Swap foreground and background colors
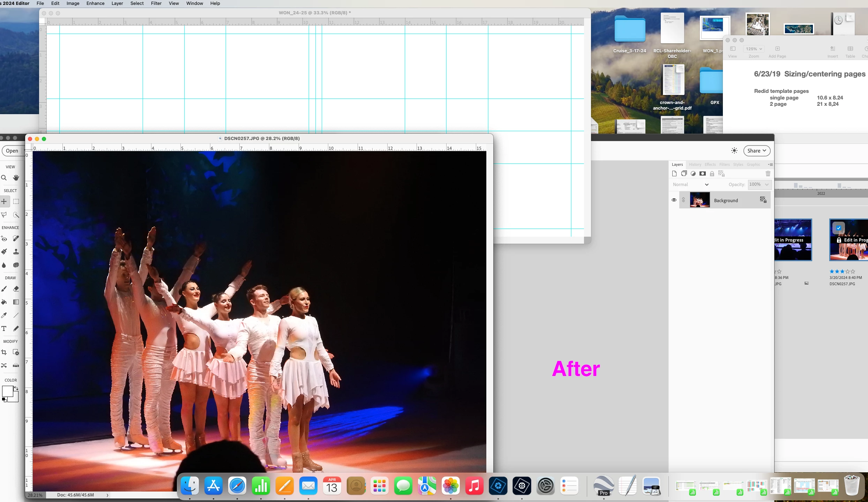Viewport: 868px width, 502px height. 16,388
